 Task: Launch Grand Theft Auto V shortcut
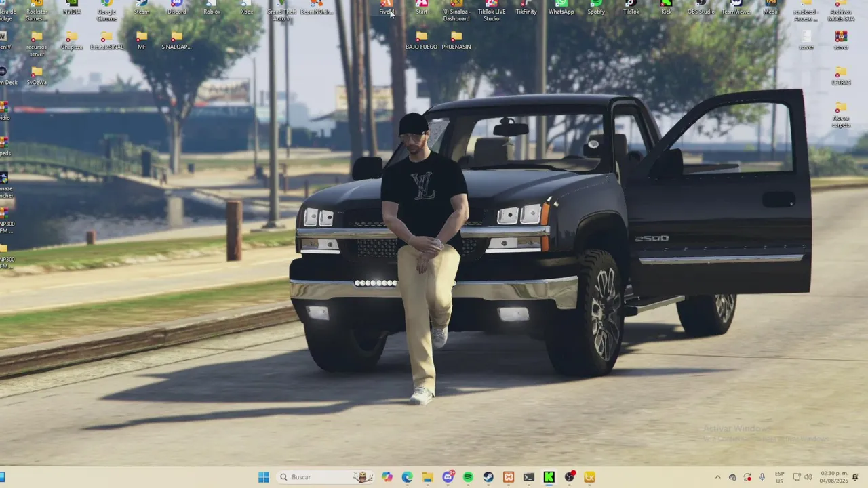[281, 10]
